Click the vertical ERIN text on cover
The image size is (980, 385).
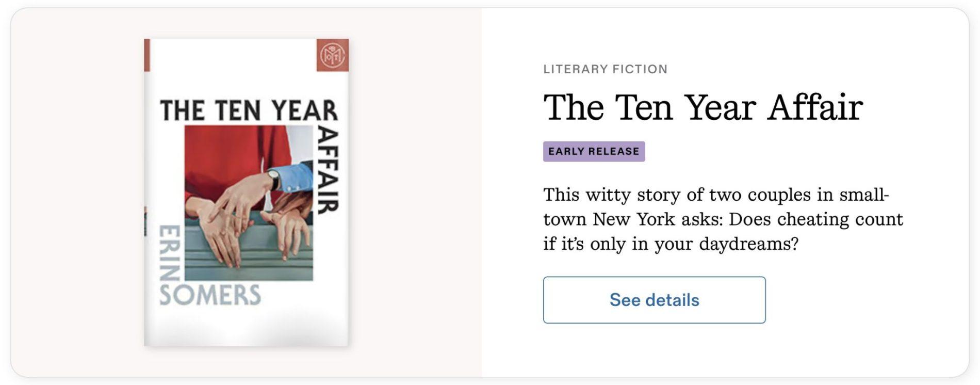pos(169,253)
